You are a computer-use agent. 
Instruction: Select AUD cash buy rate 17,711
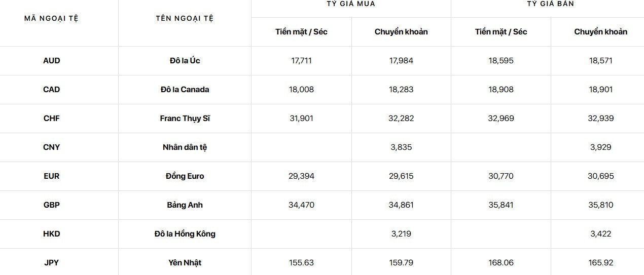302,61
